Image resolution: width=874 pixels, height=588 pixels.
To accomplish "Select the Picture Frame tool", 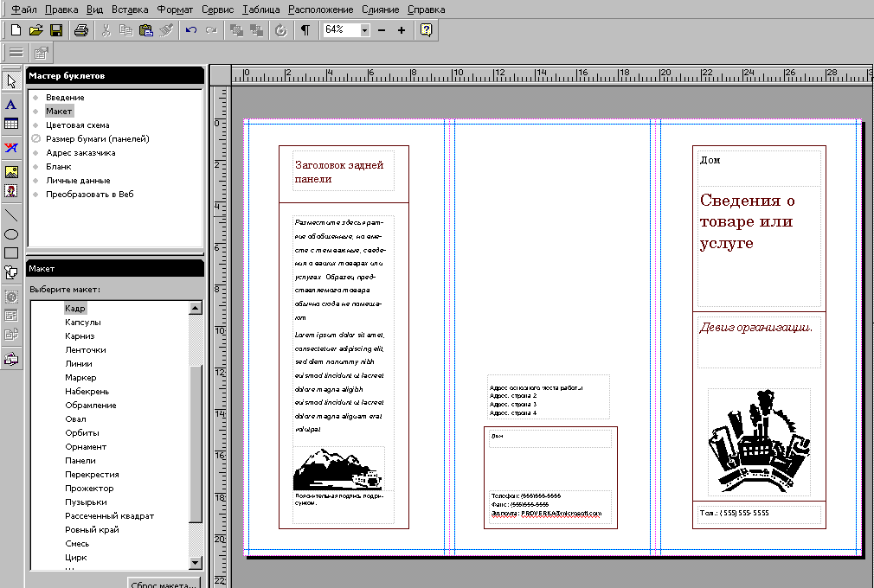I will [11, 170].
